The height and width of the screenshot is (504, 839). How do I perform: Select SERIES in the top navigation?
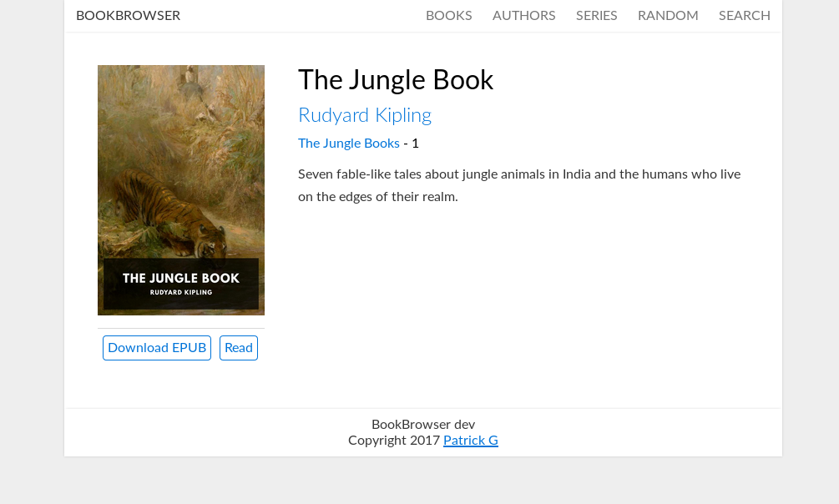[x=596, y=16]
